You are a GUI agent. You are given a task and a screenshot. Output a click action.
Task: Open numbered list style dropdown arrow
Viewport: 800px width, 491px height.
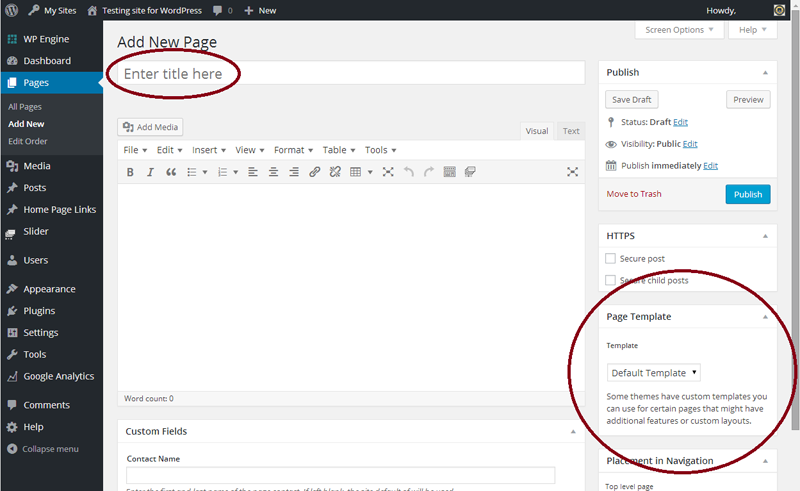236,172
